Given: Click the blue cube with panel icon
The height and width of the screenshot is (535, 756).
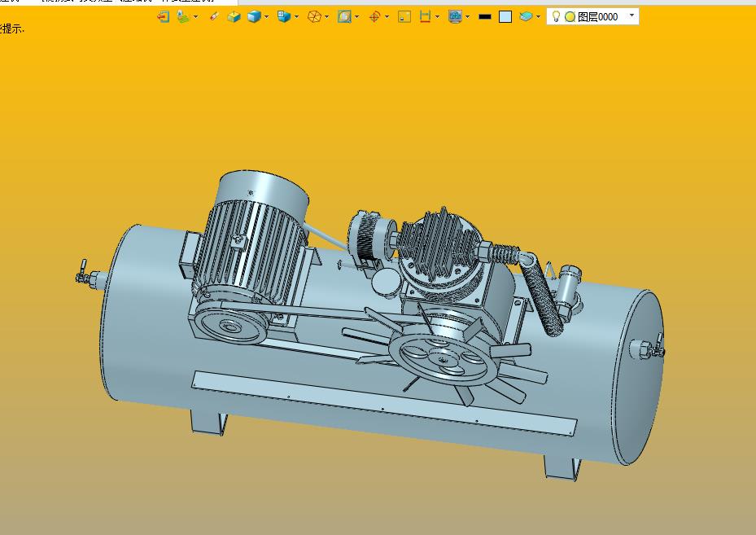Looking at the screenshot, I should 283,16.
